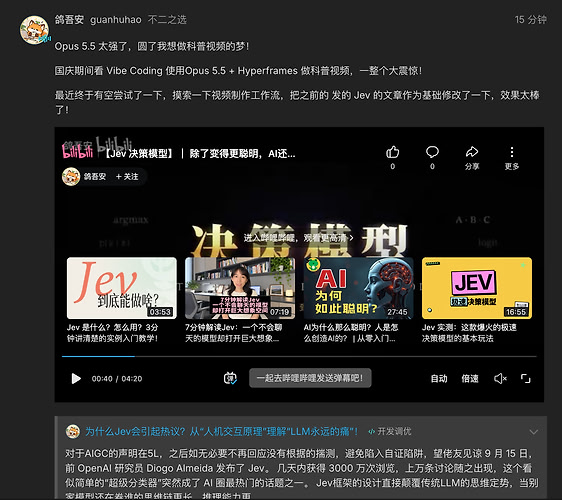Toggle danmaku display icon
562x500 pixels.
click(230, 378)
